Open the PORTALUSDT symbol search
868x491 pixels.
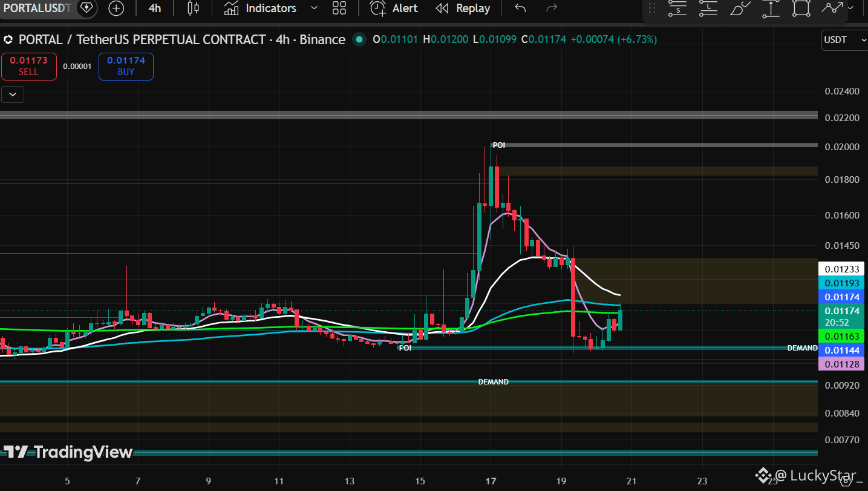point(37,8)
